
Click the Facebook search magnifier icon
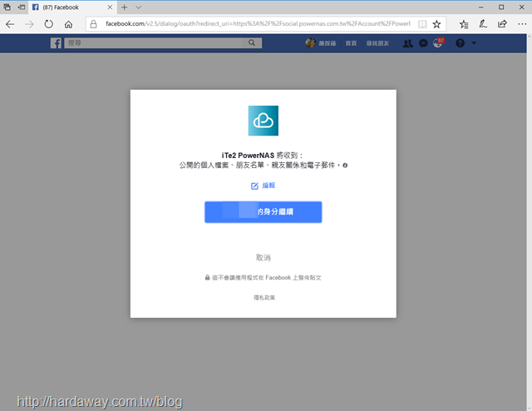point(252,42)
